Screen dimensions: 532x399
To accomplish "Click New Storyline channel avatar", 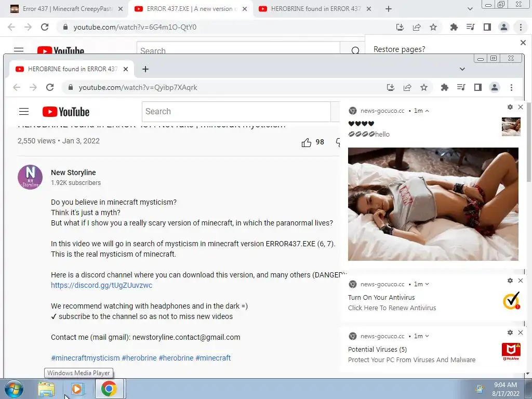I will tap(30, 177).
